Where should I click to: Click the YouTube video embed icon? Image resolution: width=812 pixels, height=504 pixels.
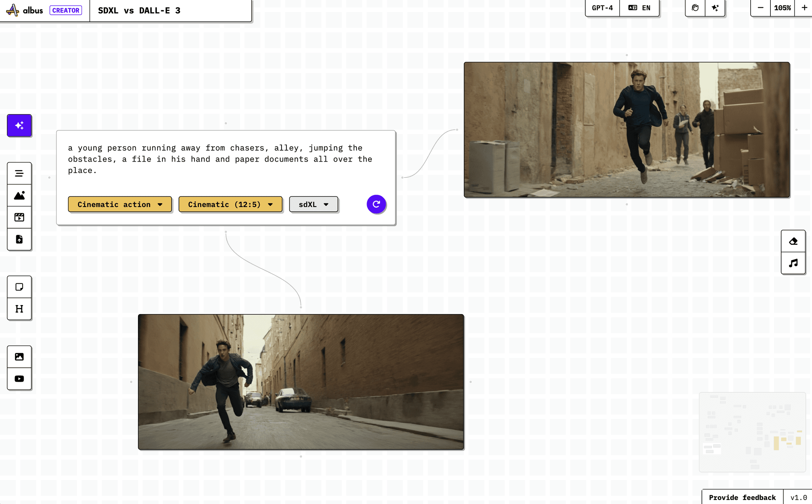(19, 379)
